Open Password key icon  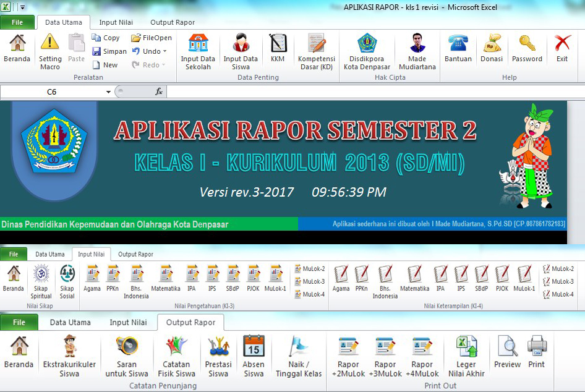[x=527, y=43]
